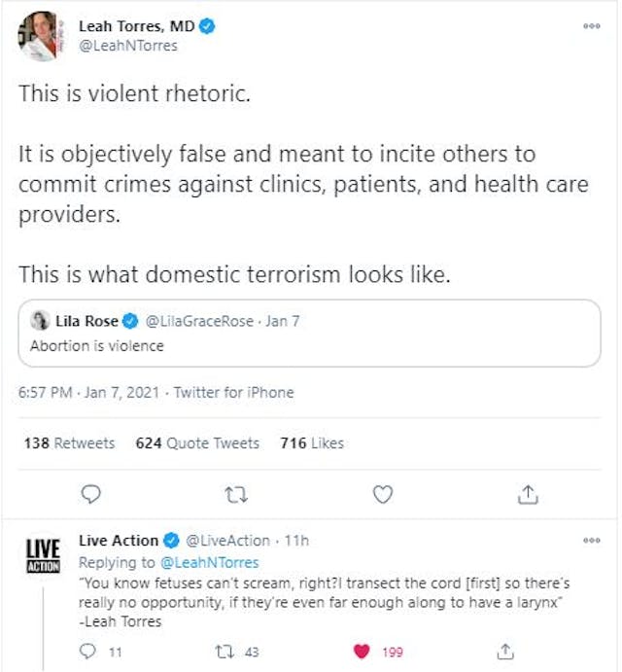Reply to the Live Action tweet

[89, 651]
